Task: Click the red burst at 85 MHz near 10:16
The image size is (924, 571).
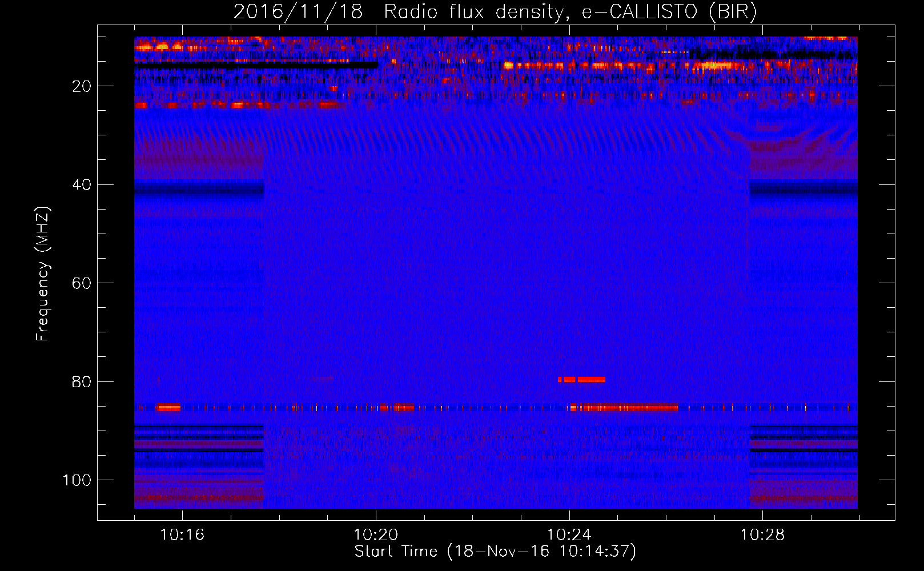Action: [168, 408]
